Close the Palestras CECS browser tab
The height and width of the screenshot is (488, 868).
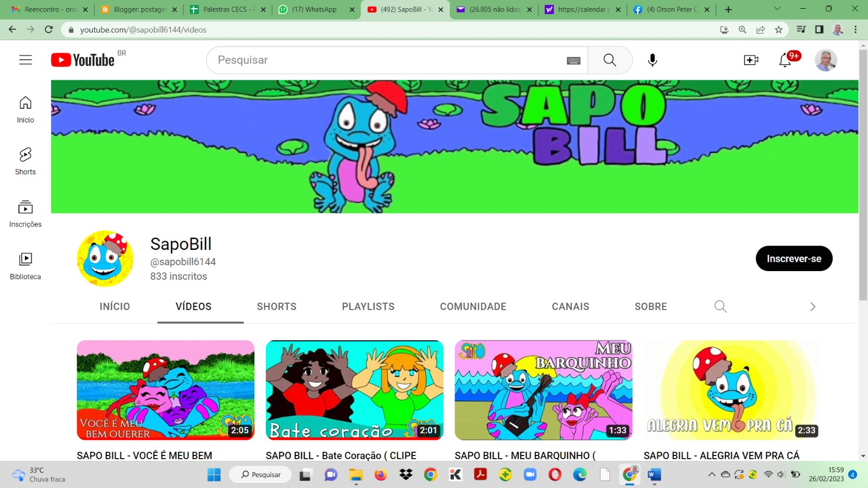pos(263,10)
